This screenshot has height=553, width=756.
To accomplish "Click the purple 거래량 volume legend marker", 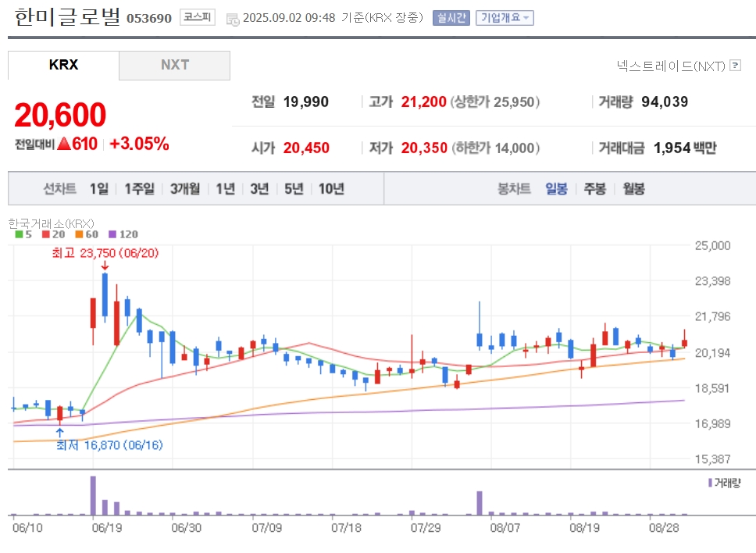I will 710,483.
